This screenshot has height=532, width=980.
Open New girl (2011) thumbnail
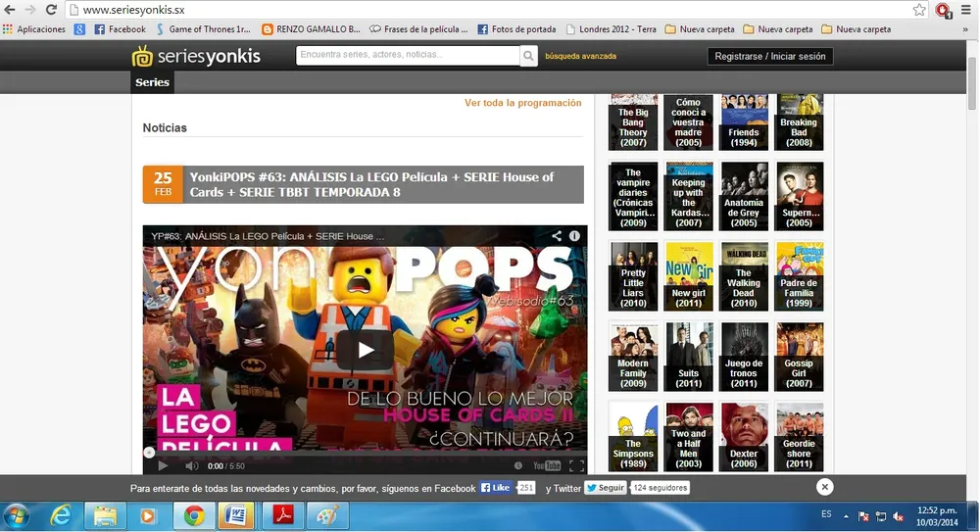point(688,276)
